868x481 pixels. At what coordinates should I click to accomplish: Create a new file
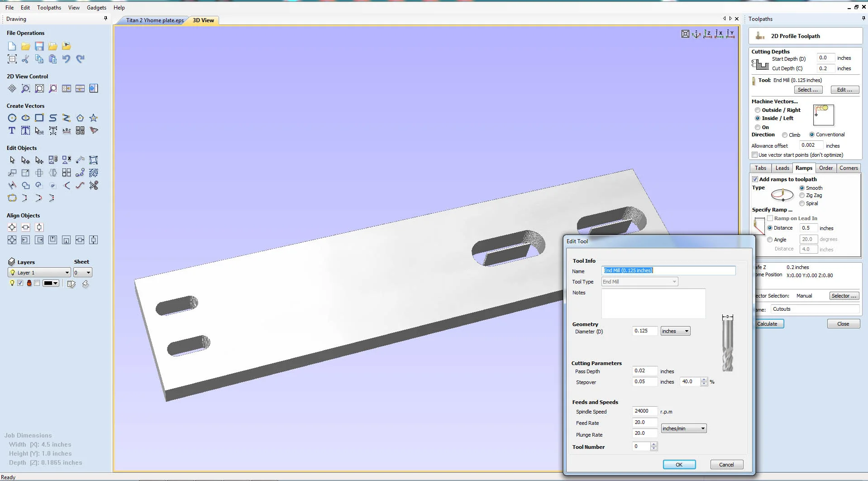click(12, 46)
